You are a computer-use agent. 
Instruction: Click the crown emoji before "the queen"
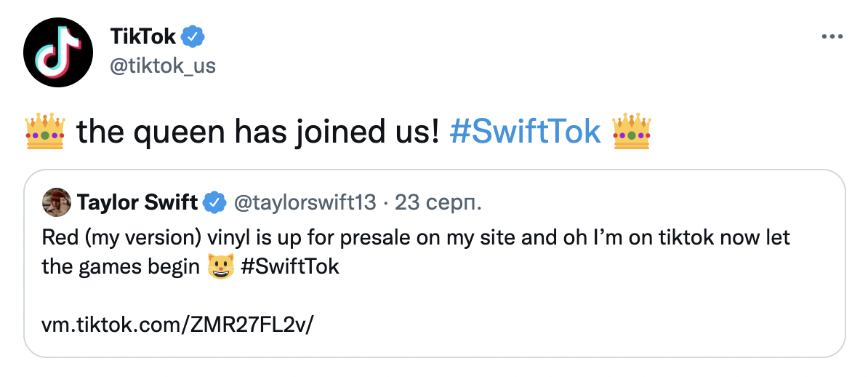(45, 131)
